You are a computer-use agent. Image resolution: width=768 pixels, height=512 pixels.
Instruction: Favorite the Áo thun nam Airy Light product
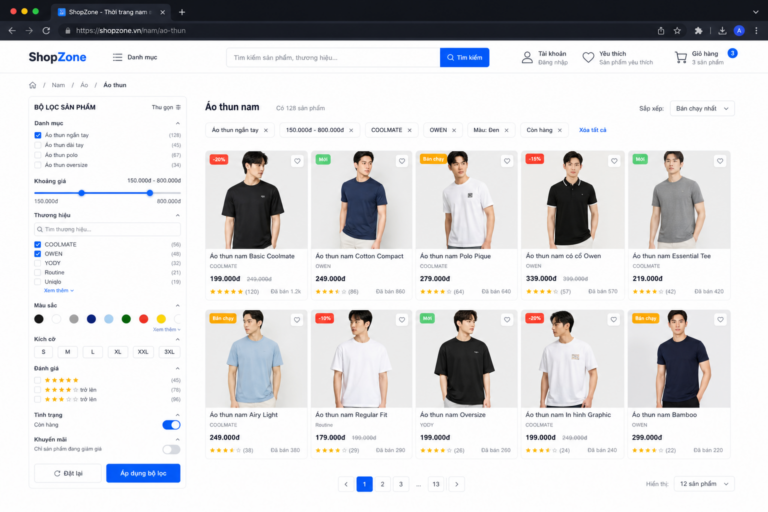(x=297, y=319)
